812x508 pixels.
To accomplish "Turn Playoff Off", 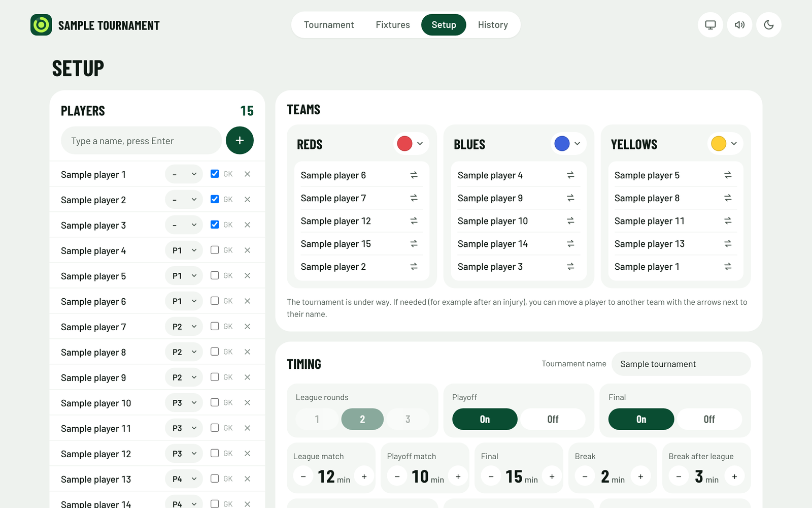I will point(553,419).
